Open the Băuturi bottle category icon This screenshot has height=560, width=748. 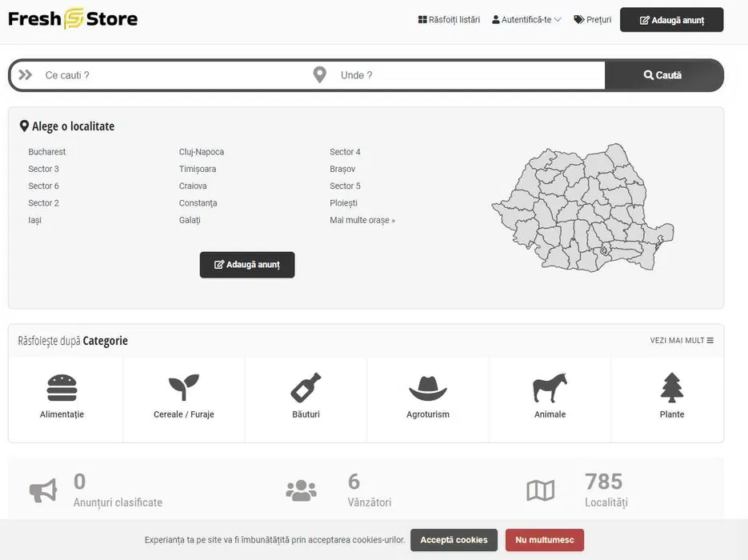[306, 388]
